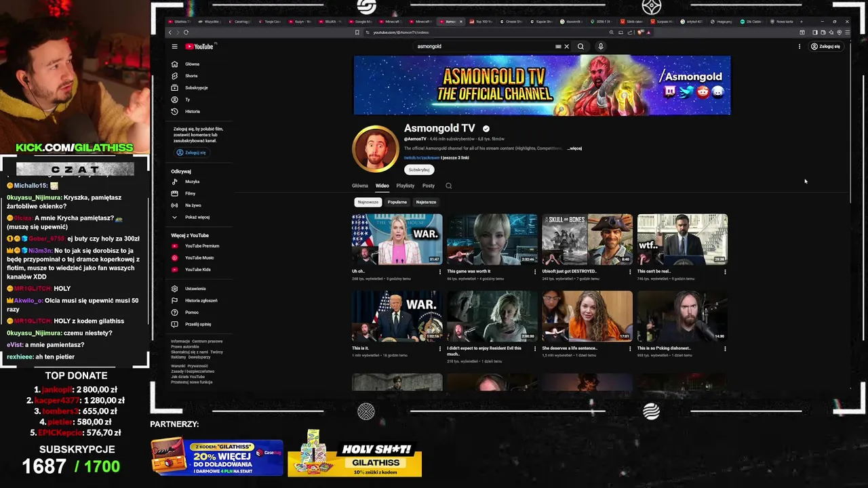Screen dimensions: 868x488
Task: Open Muzyka under Odkrywaj
Action: click(x=192, y=182)
